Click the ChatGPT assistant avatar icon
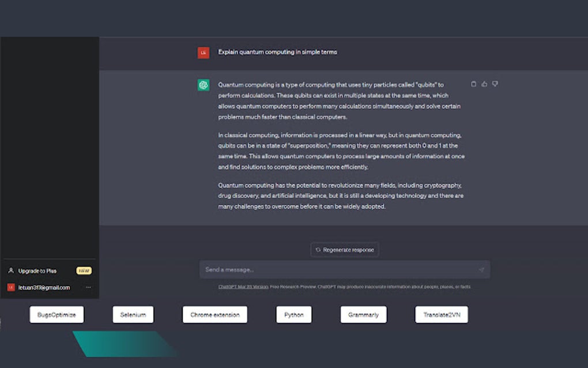 coord(203,84)
